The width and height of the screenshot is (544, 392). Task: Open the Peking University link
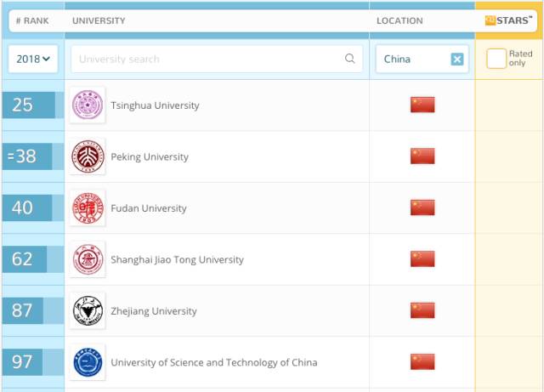tap(150, 156)
